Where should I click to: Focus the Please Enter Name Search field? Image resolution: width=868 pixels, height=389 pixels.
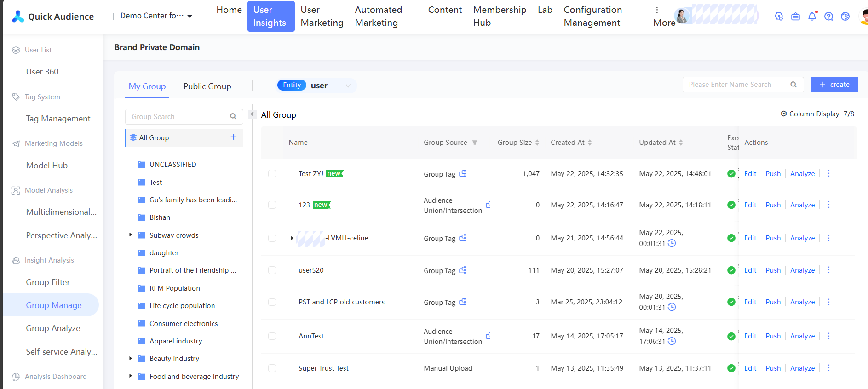(x=736, y=85)
